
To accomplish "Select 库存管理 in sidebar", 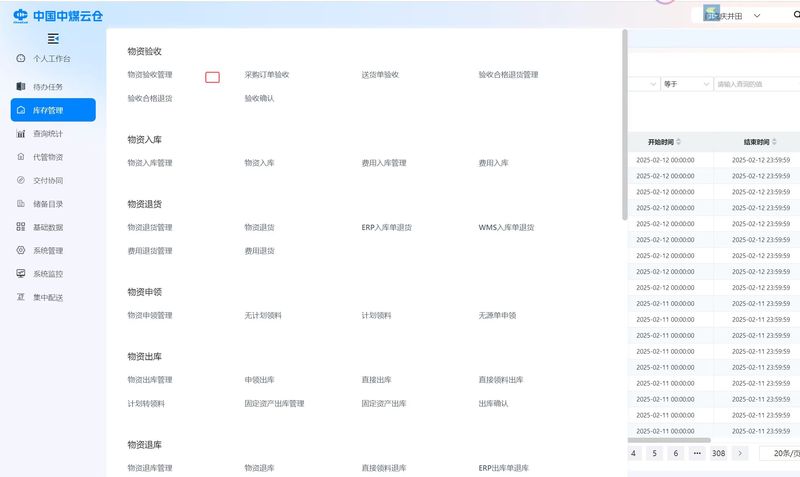I will (53, 110).
